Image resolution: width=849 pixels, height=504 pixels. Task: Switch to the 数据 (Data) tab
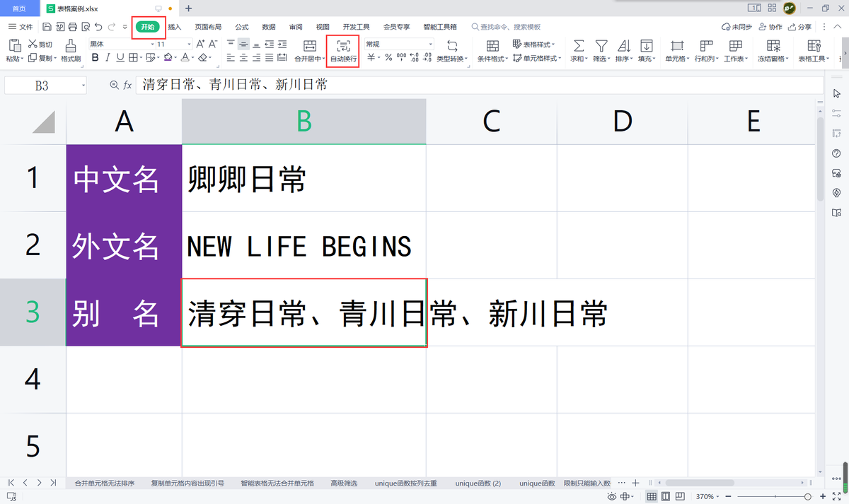pyautogui.click(x=269, y=27)
